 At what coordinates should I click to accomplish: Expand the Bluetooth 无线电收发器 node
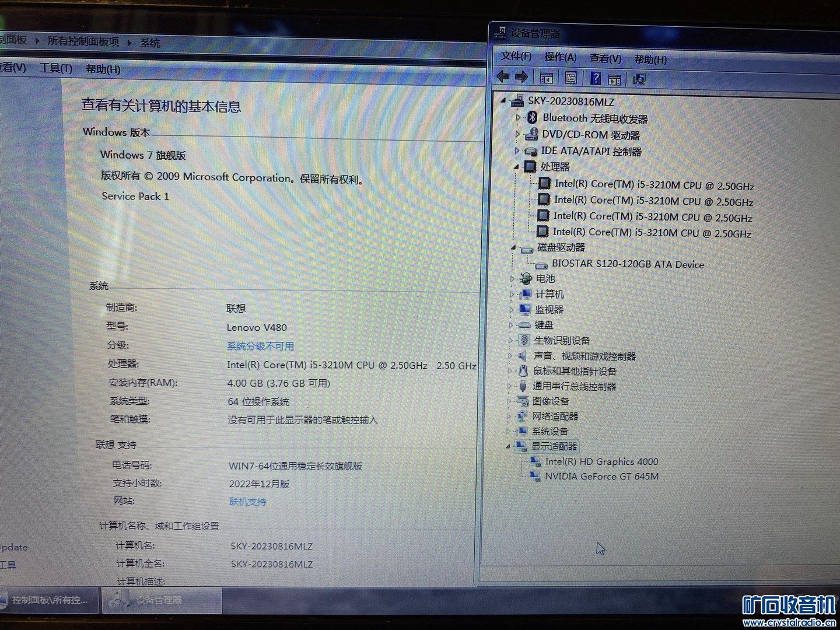pos(518,118)
